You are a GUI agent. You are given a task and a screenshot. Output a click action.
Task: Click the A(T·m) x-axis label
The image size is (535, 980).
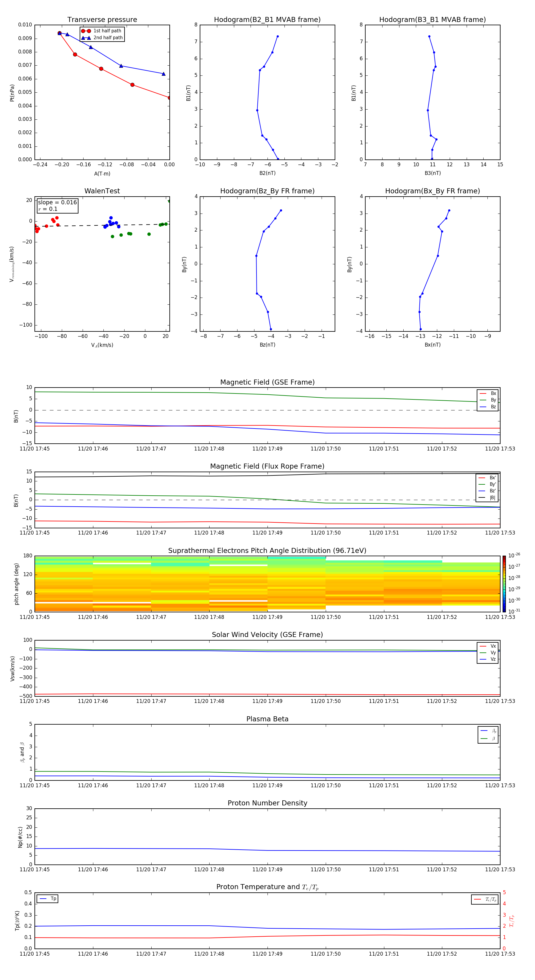click(102, 173)
